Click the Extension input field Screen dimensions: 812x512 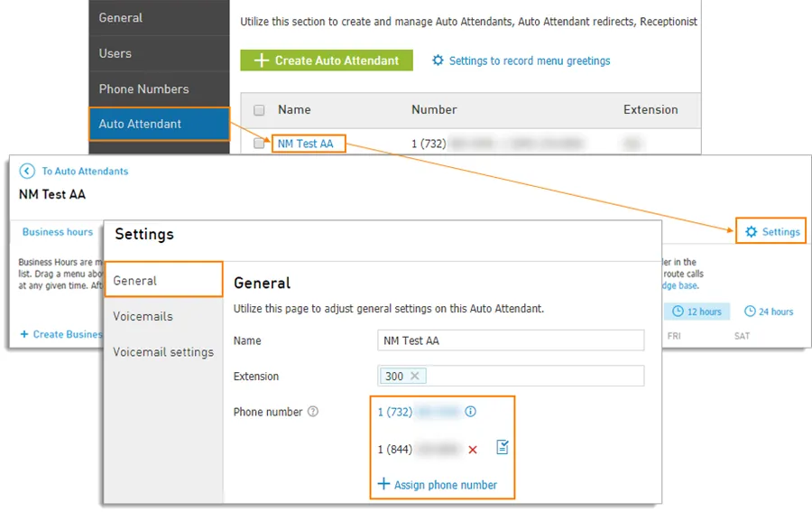(511, 376)
